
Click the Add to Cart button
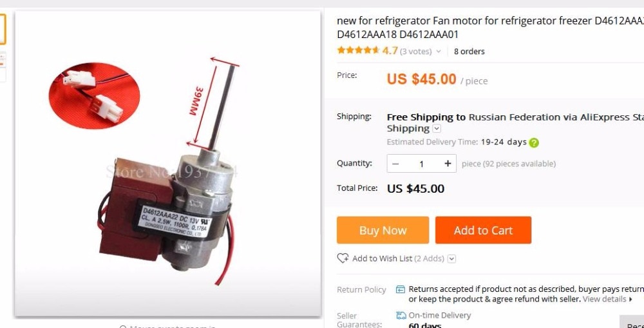tap(484, 230)
